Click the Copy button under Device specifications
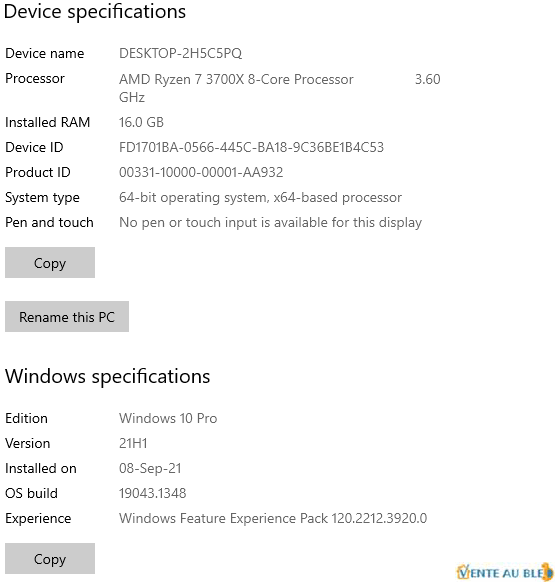This screenshot has height=587, width=560. point(50,262)
